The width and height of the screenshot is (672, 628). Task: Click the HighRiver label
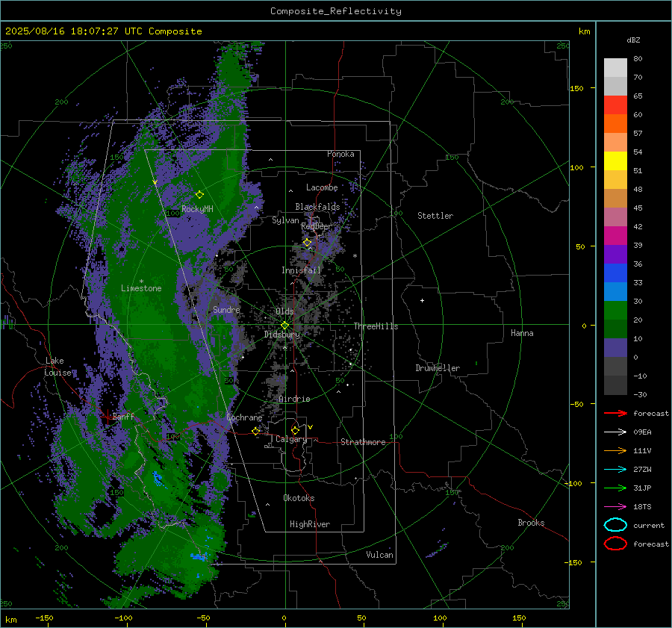[x=310, y=524]
